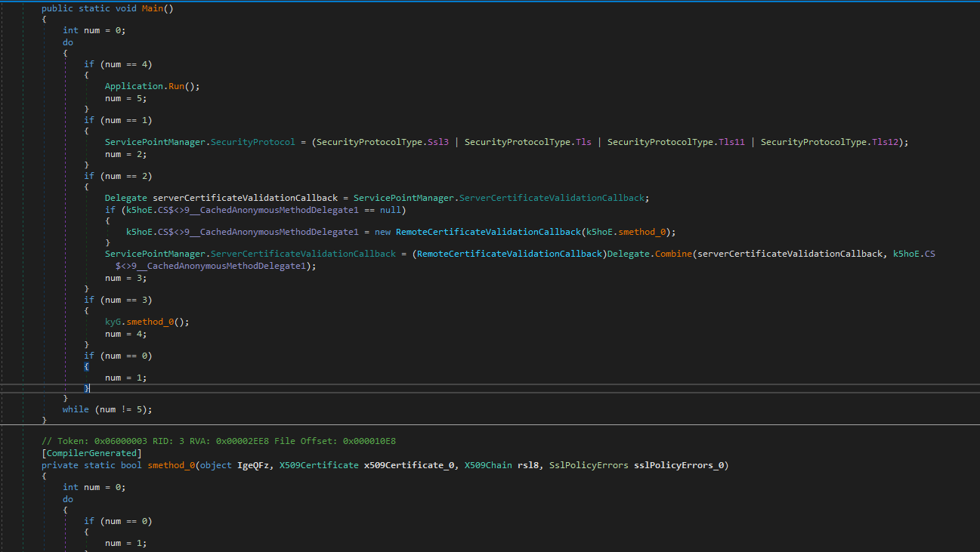Click the statement 'num = 4;'

click(125, 334)
